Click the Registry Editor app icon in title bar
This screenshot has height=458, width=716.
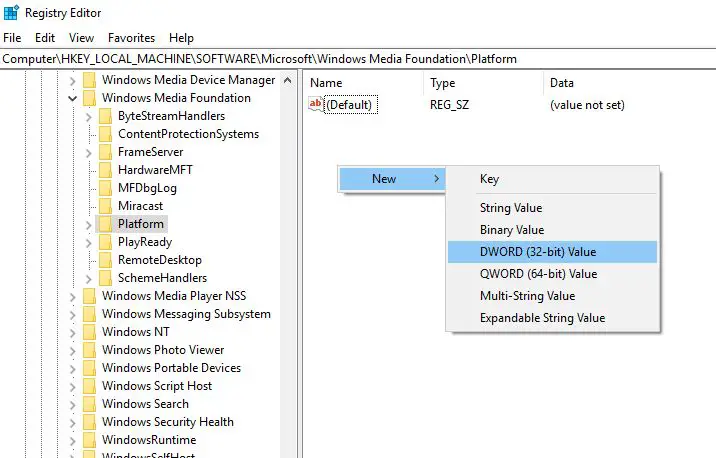coord(10,14)
